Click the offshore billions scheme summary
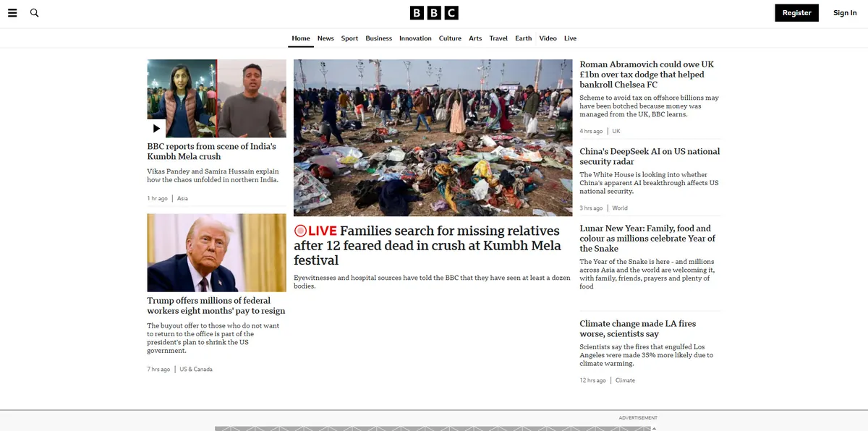The height and width of the screenshot is (431, 868). point(649,106)
